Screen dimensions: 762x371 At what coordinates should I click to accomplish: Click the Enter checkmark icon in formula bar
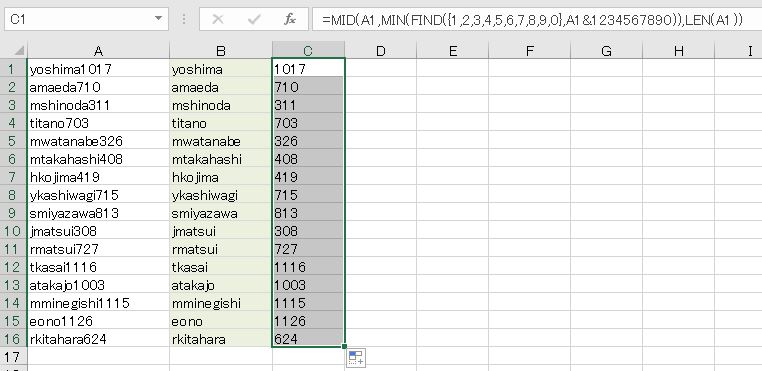(254, 19)
